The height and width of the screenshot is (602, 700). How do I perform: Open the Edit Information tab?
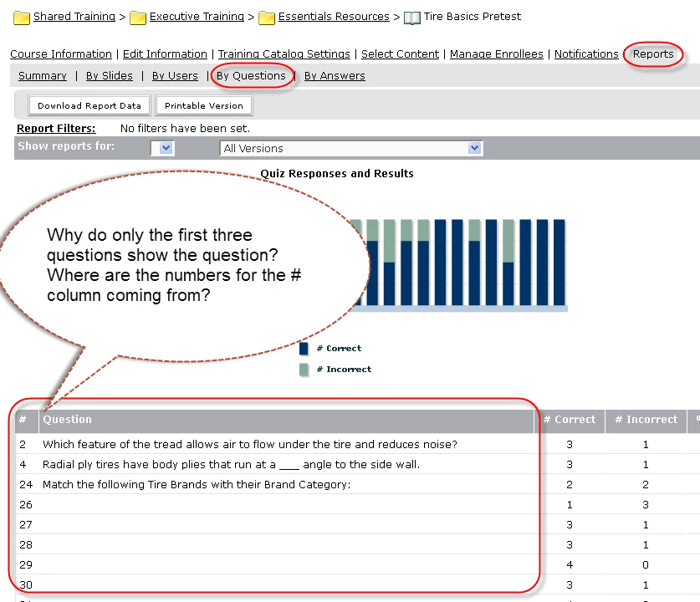coord(165,54)
